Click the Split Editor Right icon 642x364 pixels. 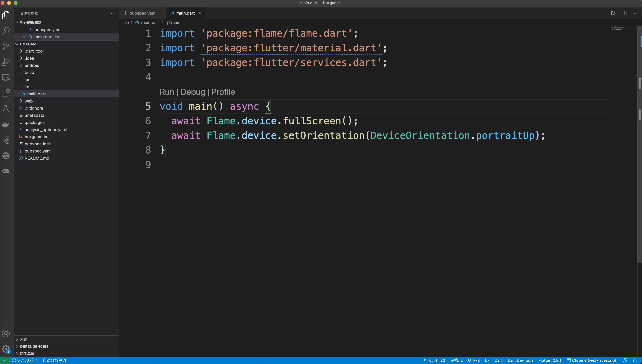pos(626,13)
